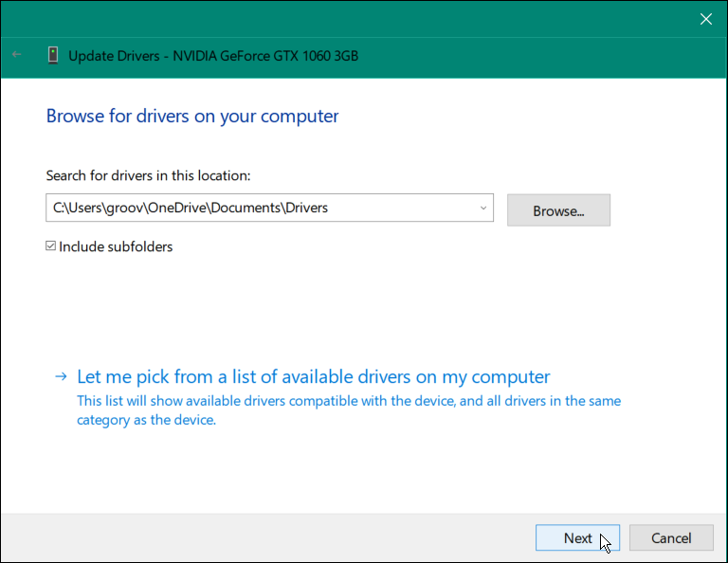Click the 'This list will show available drivers' description
The width and height of the screenshot is (728, 563).
click(349, 410)
